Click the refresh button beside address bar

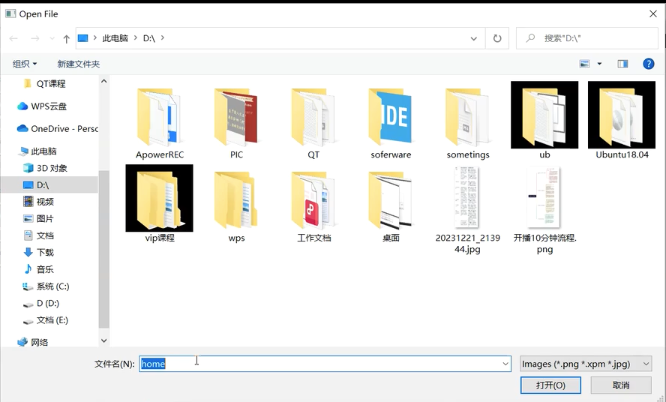(x=497, y=38)
